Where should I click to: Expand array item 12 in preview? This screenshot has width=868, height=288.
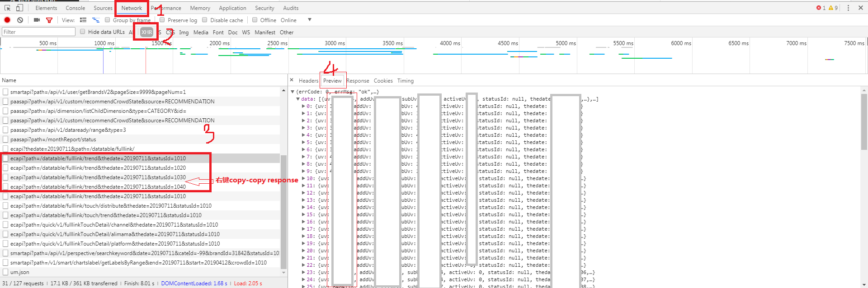point(303,193)
